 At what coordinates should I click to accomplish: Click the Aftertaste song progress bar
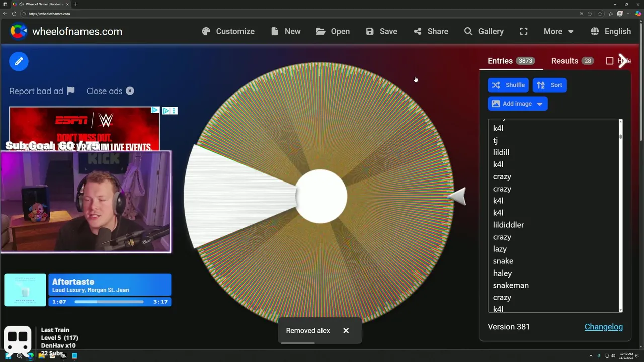pos(109,302)
